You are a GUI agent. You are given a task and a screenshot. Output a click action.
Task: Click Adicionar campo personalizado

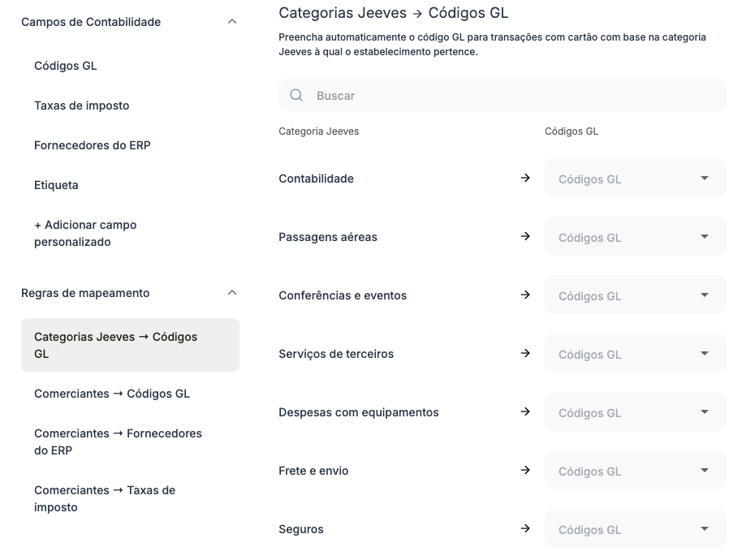pos(85,233)
